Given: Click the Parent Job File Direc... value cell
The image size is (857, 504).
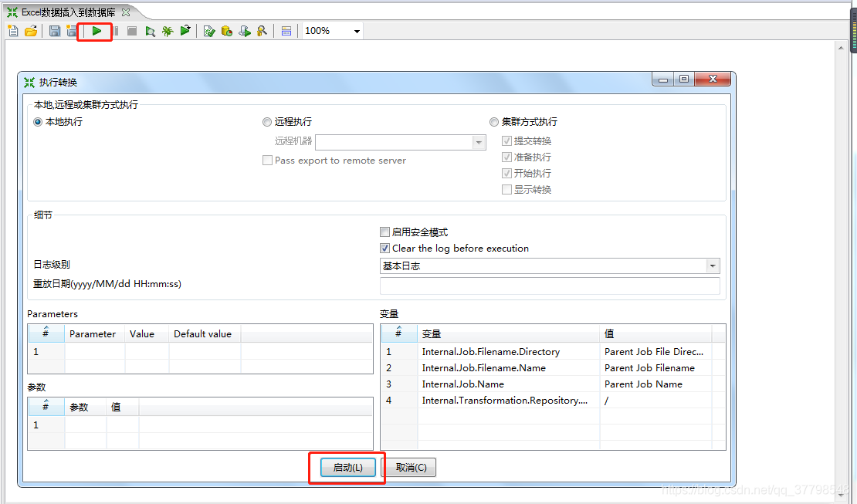Looking at the screenshot, I should 654,351.
